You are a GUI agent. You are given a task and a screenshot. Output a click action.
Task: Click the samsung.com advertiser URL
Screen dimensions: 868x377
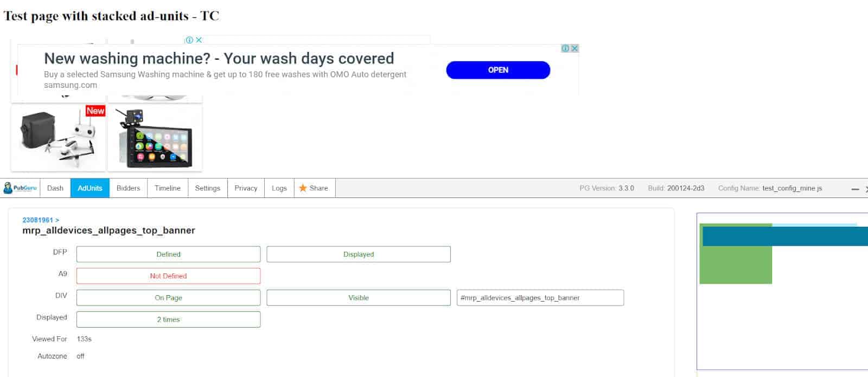coord(71,85)
